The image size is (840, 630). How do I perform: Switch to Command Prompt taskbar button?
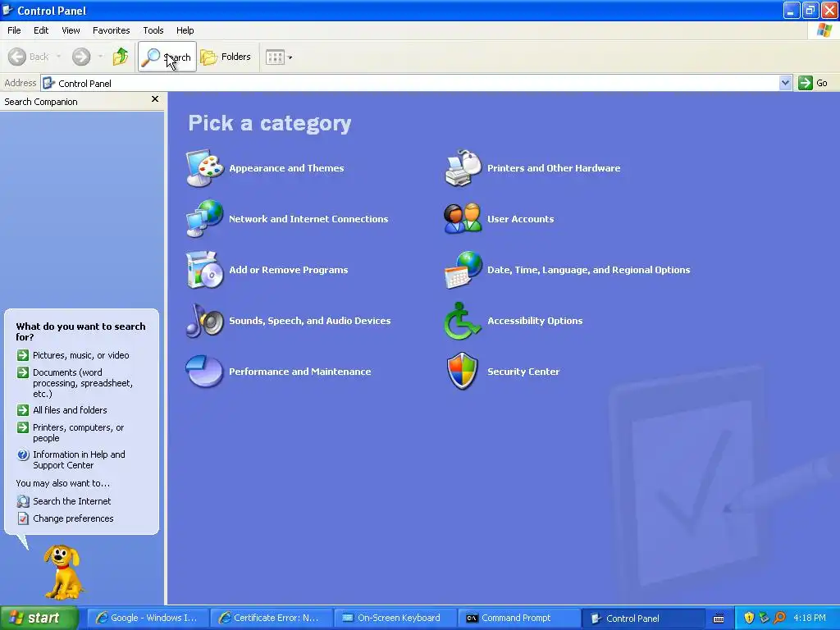click(x=518, y=619)
